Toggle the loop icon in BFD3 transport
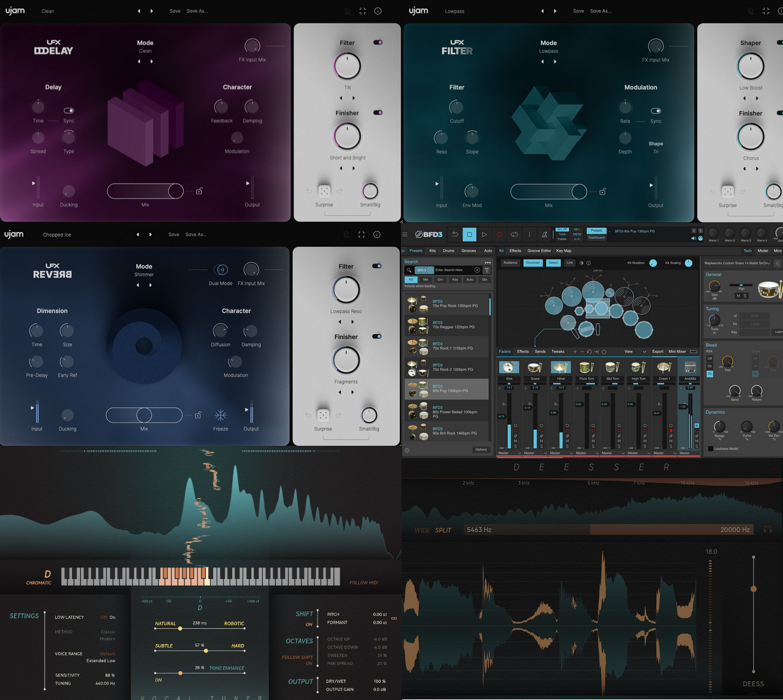This screenshot has height=700, width=783. point(514,234)
